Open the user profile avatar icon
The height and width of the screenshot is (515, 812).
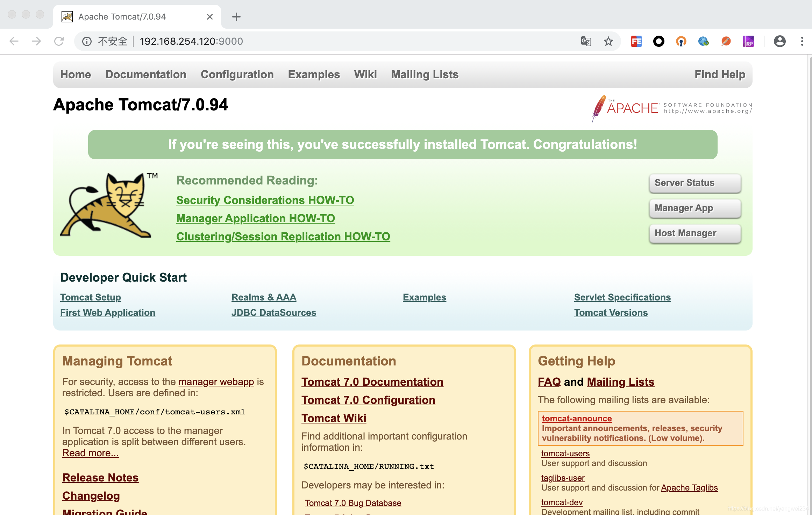click(x=780, y=41)
